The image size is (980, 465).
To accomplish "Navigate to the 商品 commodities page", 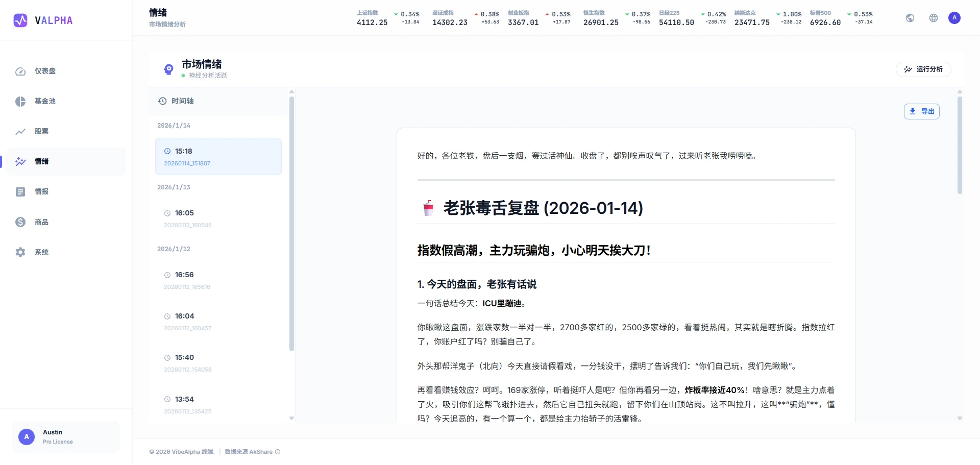I will pos(66,222).
